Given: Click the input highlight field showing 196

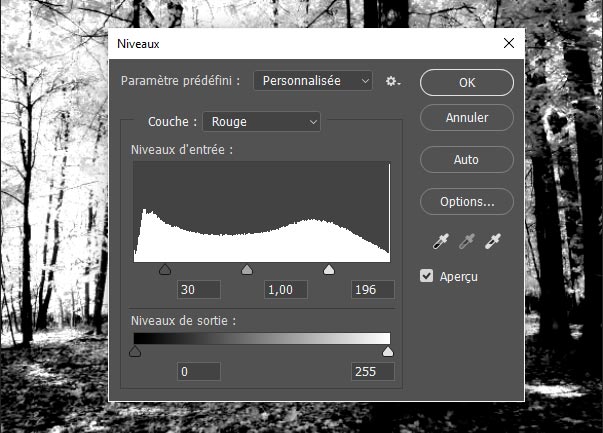Looking at the screenshot, I should (x=373, y=290).
